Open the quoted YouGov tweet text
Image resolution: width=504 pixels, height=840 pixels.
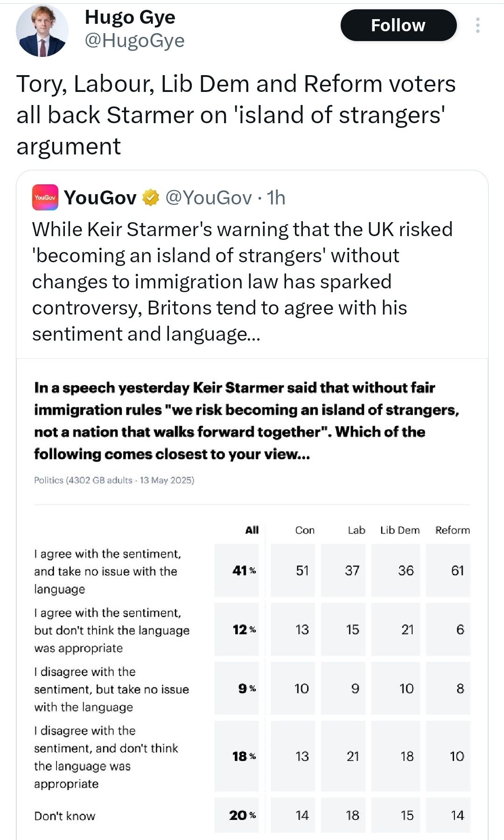click(242, 281)
